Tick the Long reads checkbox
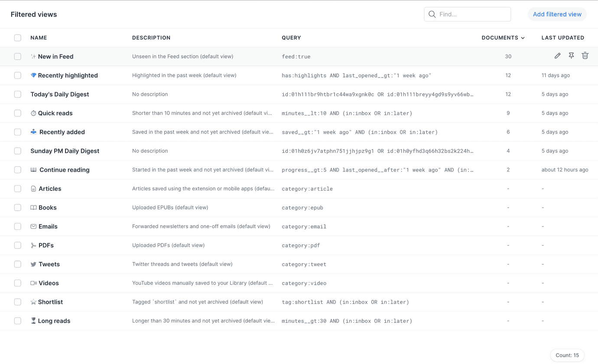The width and height of the screenshot is (598, 364). coord(18,321)
